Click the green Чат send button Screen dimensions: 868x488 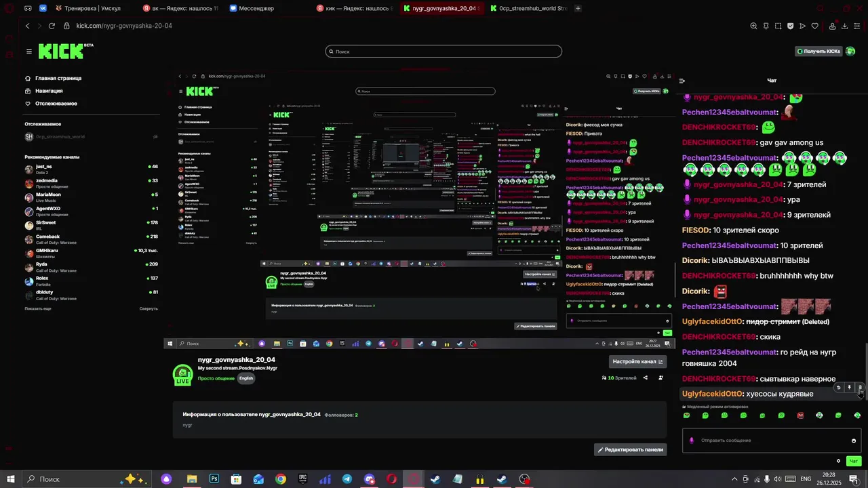(x=854, y=461)
